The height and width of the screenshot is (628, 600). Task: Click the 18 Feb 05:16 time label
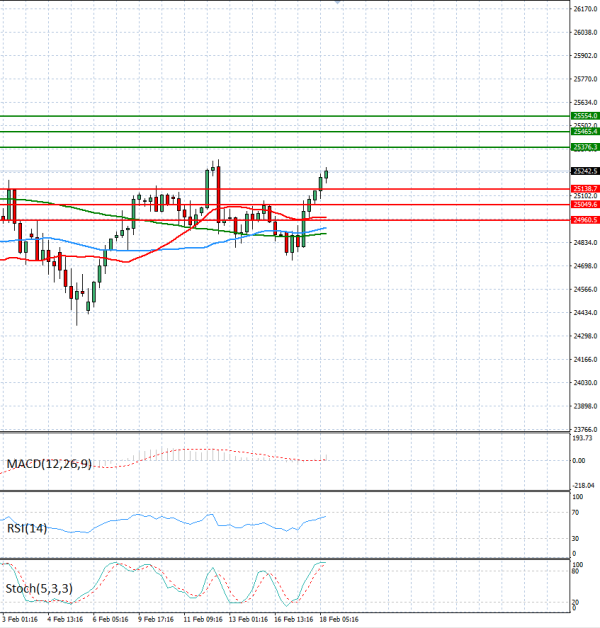[x=339, y=620]
